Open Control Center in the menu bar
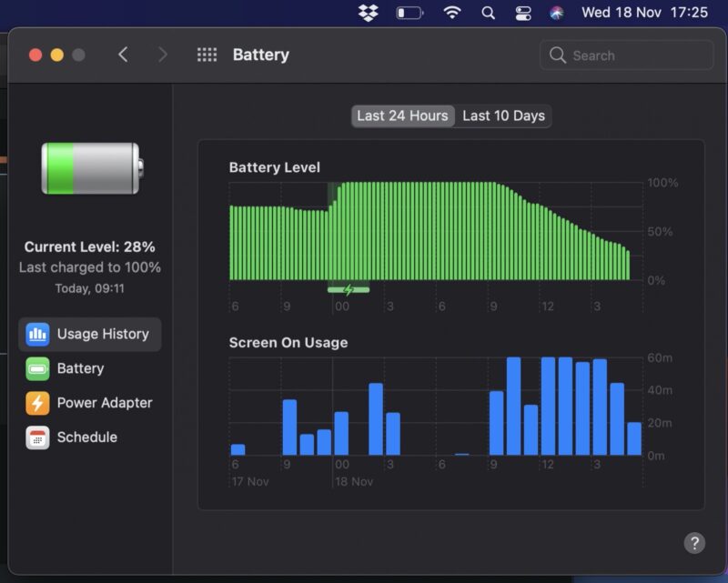This screenshot has height=583, width=728. coord(524,13)
